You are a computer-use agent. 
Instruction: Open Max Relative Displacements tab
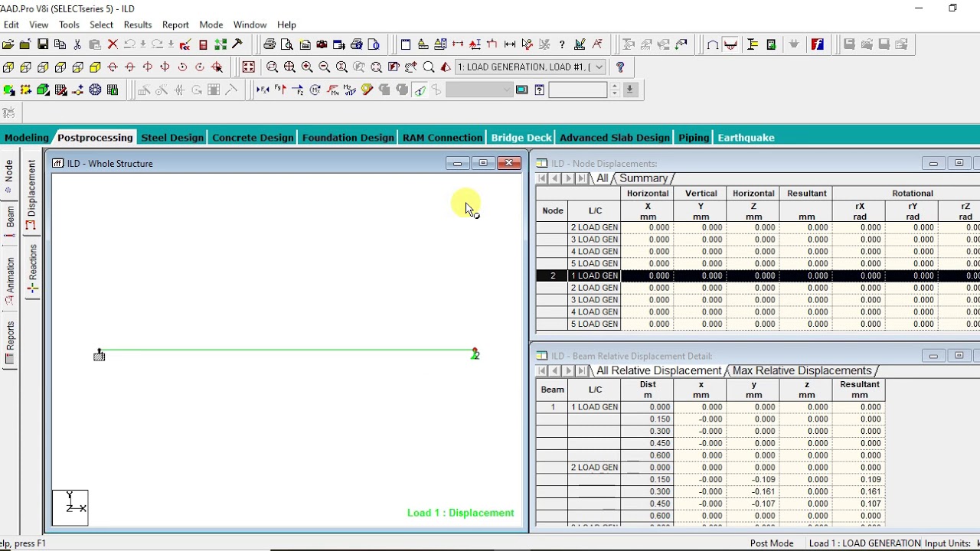pos(802,370)
